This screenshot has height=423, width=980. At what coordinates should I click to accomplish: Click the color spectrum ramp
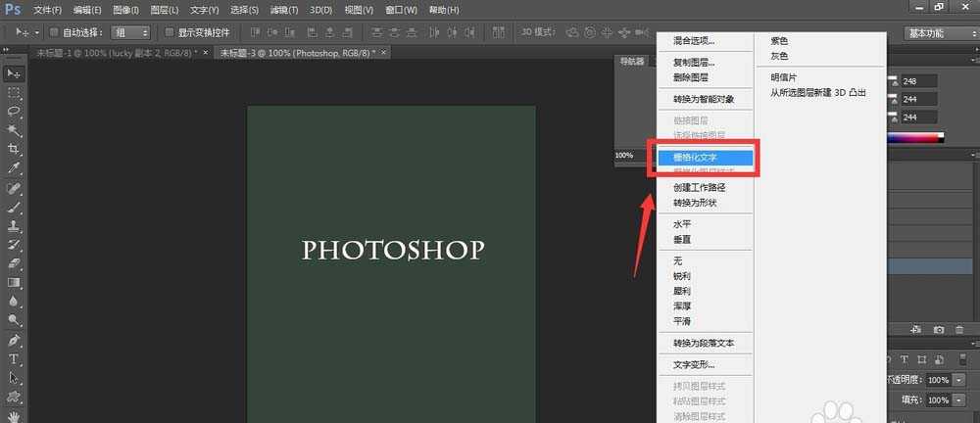915,139
